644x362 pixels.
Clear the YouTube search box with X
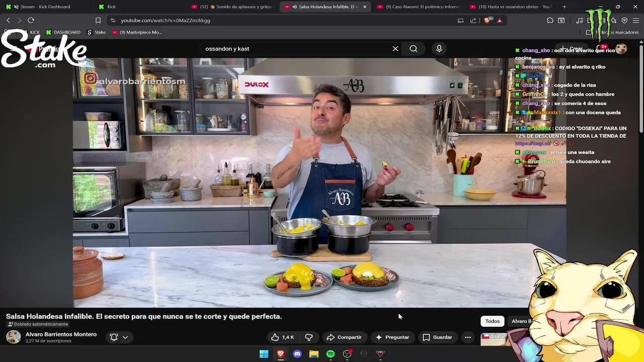tap(395, 49)
